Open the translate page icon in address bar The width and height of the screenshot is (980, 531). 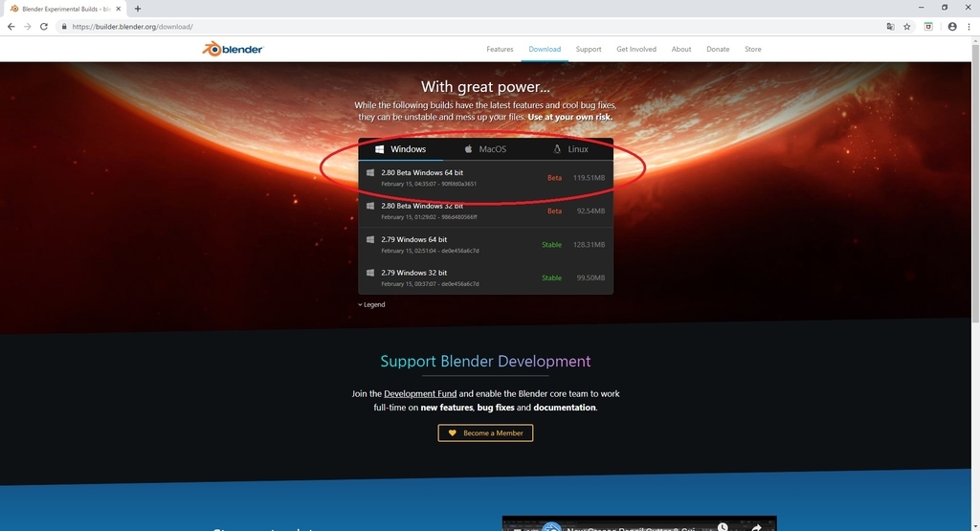(891, 26)
